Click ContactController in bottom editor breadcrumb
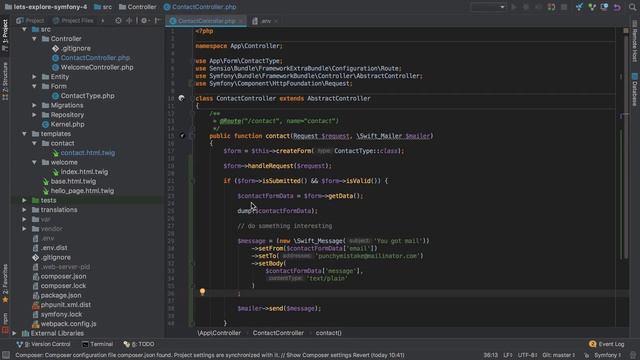640x360 pixels. click(x=278, y=333)
